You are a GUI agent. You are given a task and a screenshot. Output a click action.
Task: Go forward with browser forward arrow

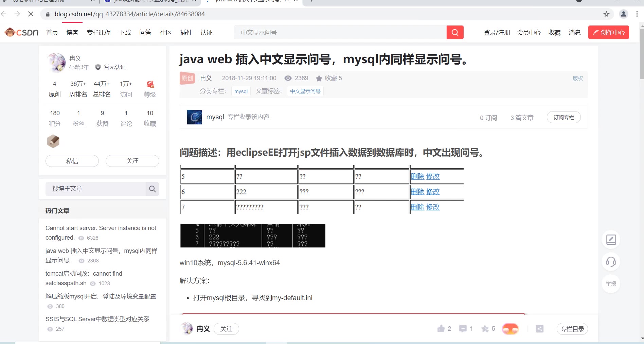click(17, 14)
